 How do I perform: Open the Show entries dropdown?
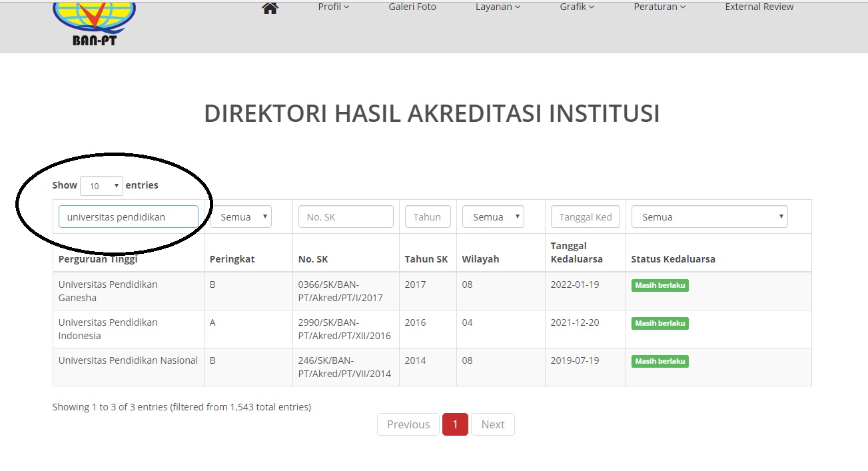coord(101,185)
